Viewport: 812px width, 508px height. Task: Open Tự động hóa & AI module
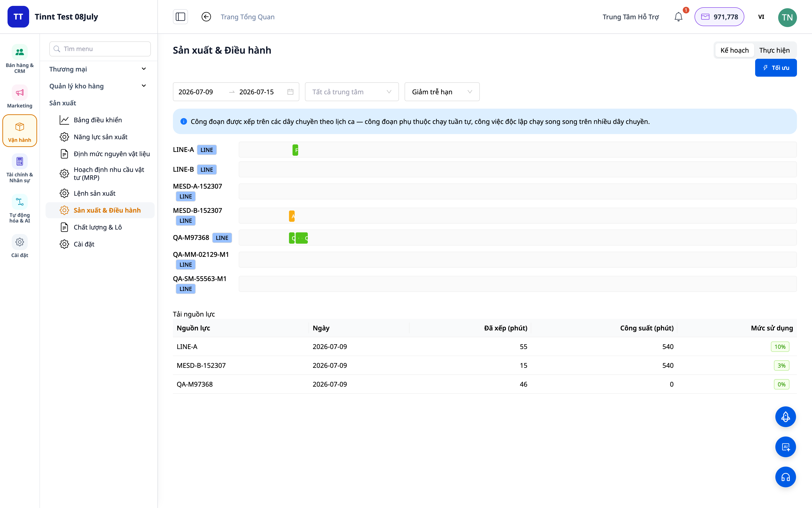tap(20, 208)
